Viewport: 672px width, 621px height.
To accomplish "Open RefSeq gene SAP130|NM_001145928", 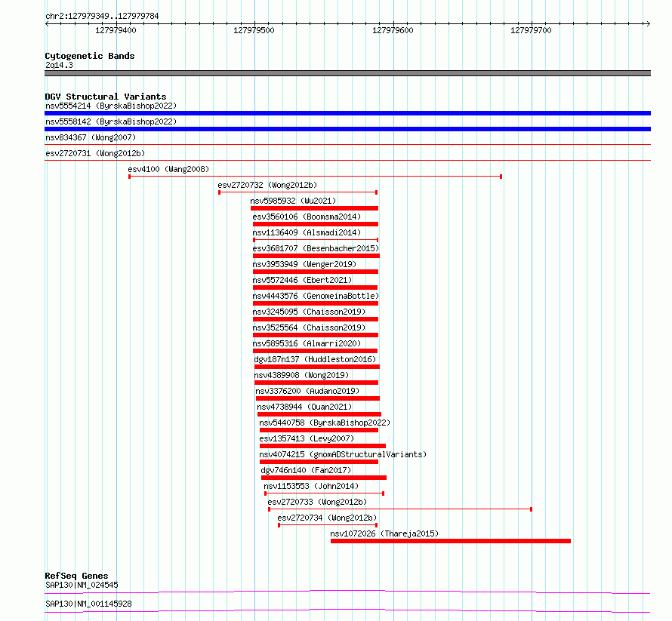I will (x=88, y=604).
